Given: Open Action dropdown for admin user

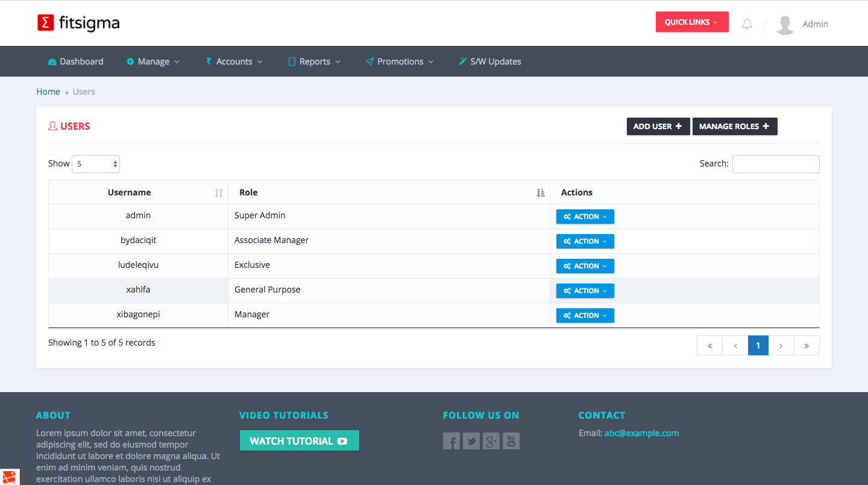Looking at the screenshot, I should [x=585, y=217].
